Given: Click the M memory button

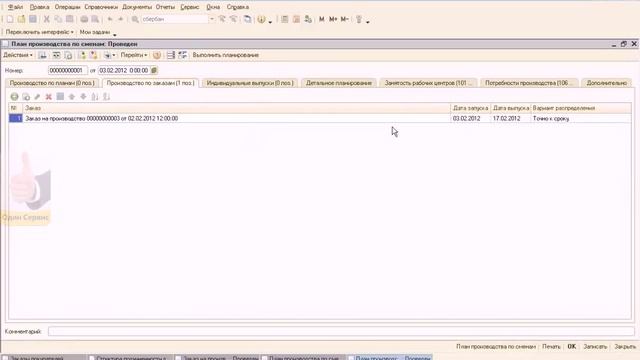Looking at the screenshot, I should point(322,19).
